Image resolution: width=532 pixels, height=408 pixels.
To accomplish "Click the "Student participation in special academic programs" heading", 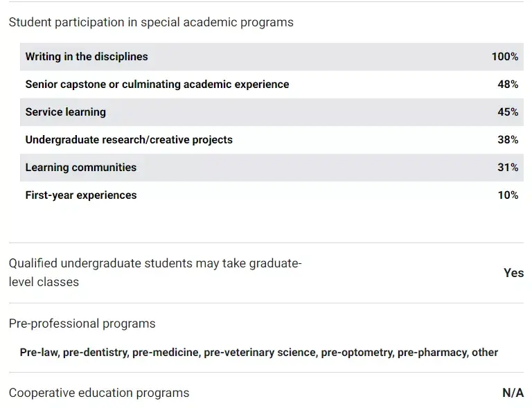I will coord(151,22).
